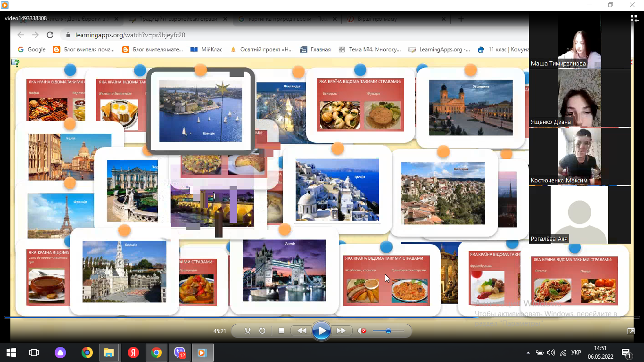Turn on shuffle in the player
Viewport: 644px width, 362px height.
point(248,331)
